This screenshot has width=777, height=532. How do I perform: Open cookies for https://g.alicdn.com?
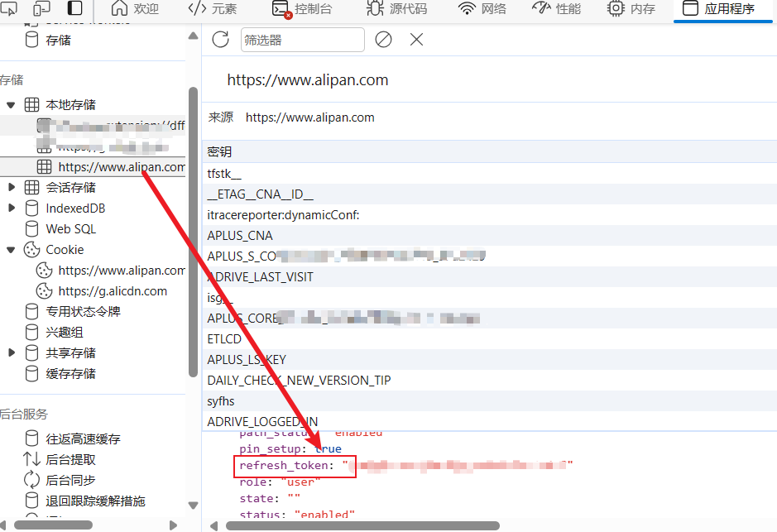click(113, 291)
